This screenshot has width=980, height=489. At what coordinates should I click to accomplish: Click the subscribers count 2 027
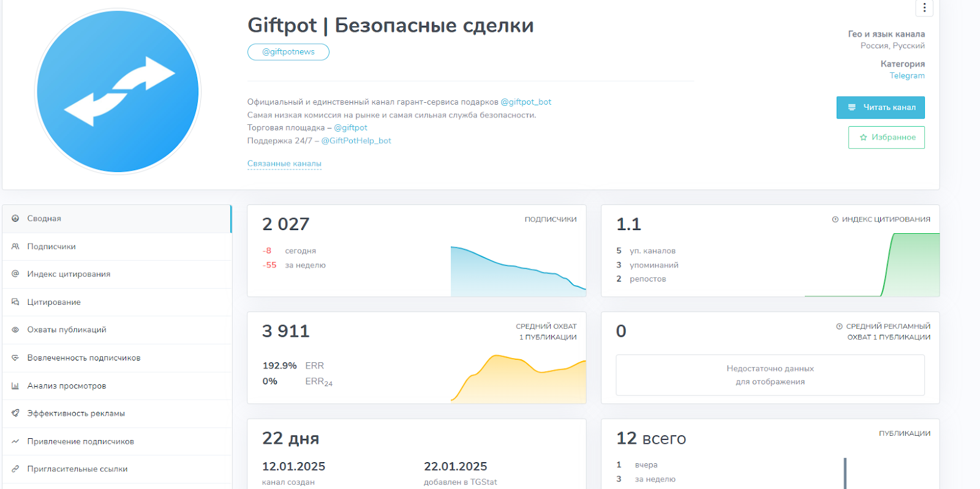point(286,225)
